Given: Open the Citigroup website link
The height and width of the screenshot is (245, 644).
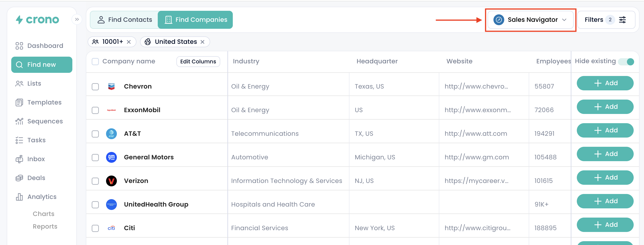Looking at the screenshot, I should pos(477,228).
